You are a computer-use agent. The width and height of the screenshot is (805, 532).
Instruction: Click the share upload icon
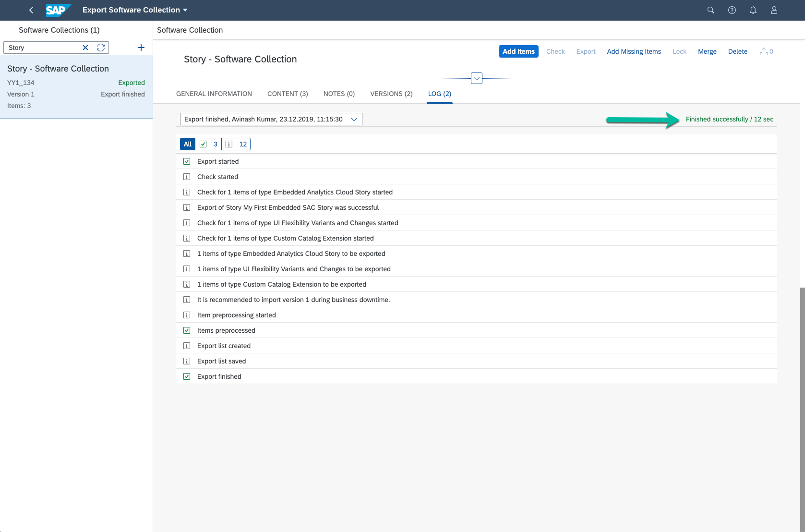click(x=764, y=51)
